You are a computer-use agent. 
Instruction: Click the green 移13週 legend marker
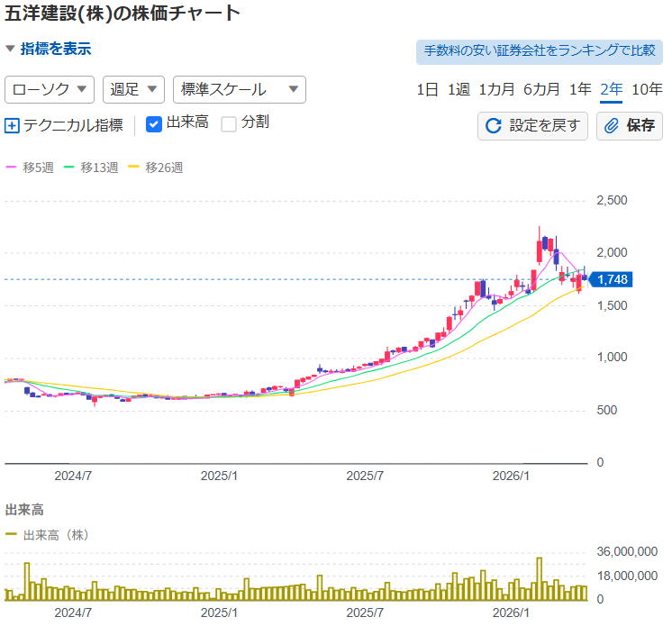click(72, 168)
